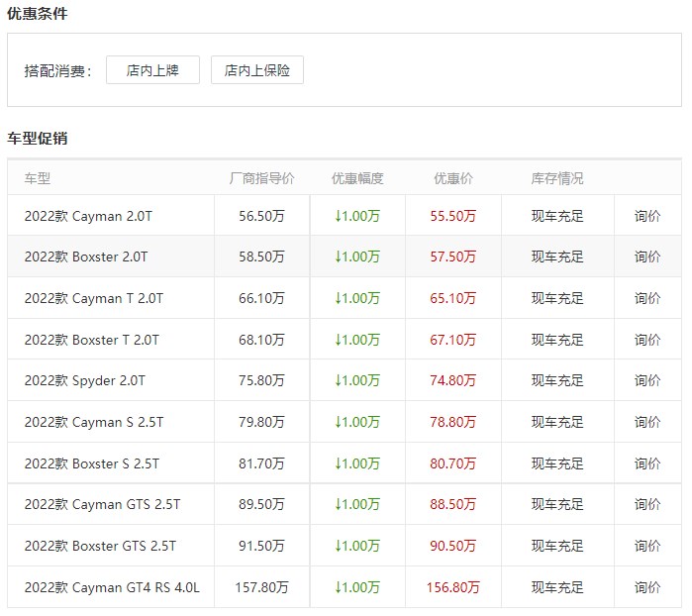Click the 56.50万 guide price
Screen dimensions: 692x616
[261, 216]
